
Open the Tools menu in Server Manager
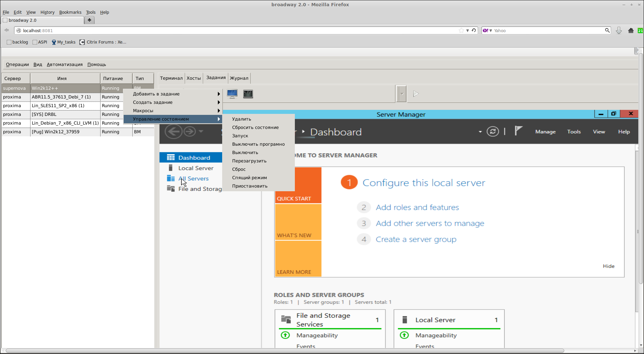pos(574,132)
